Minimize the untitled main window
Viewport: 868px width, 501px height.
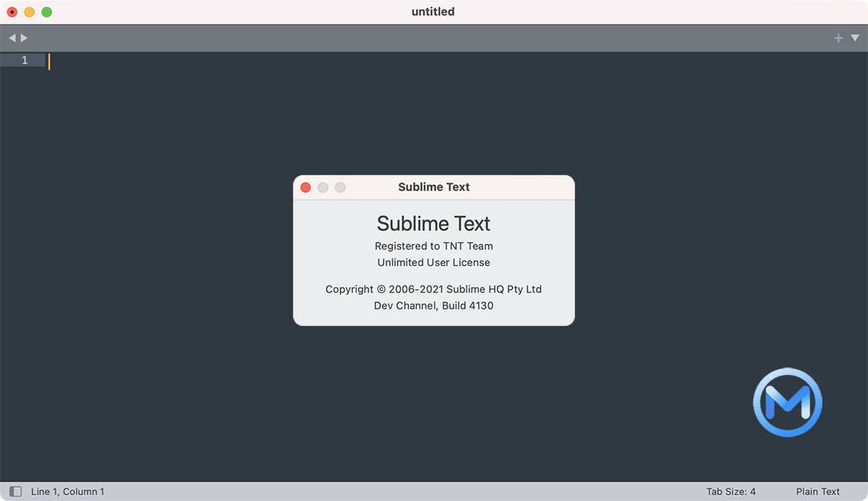coord(30,12)
